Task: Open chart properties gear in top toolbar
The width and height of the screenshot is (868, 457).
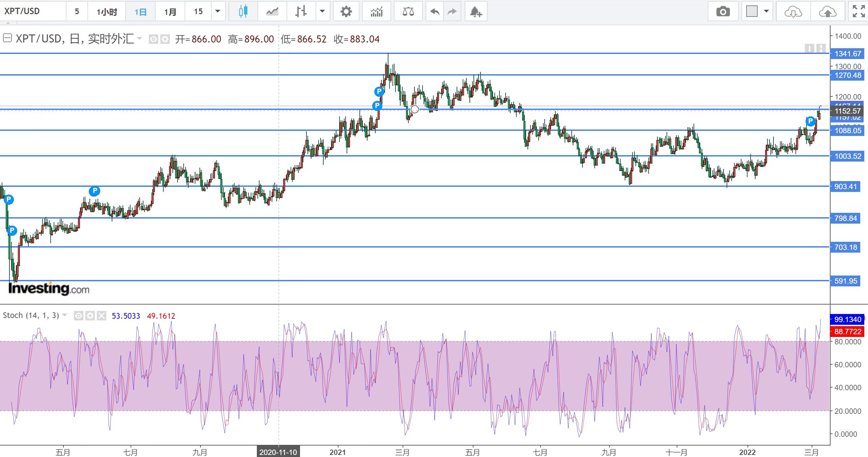Action: point(346,11)
